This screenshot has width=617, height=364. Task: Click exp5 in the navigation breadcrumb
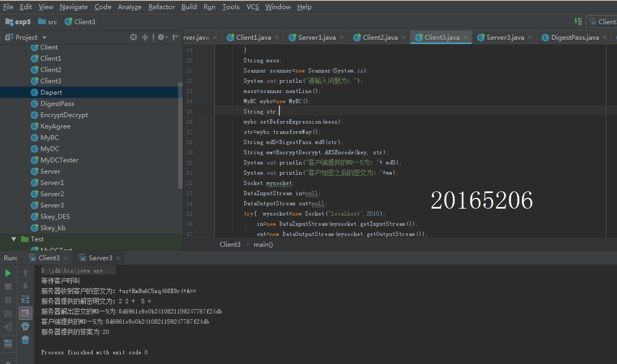pyautogui.click(x=18, y=22)
